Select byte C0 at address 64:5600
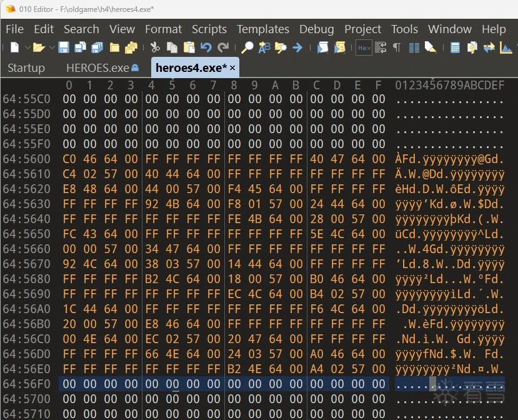 point(69,159)
